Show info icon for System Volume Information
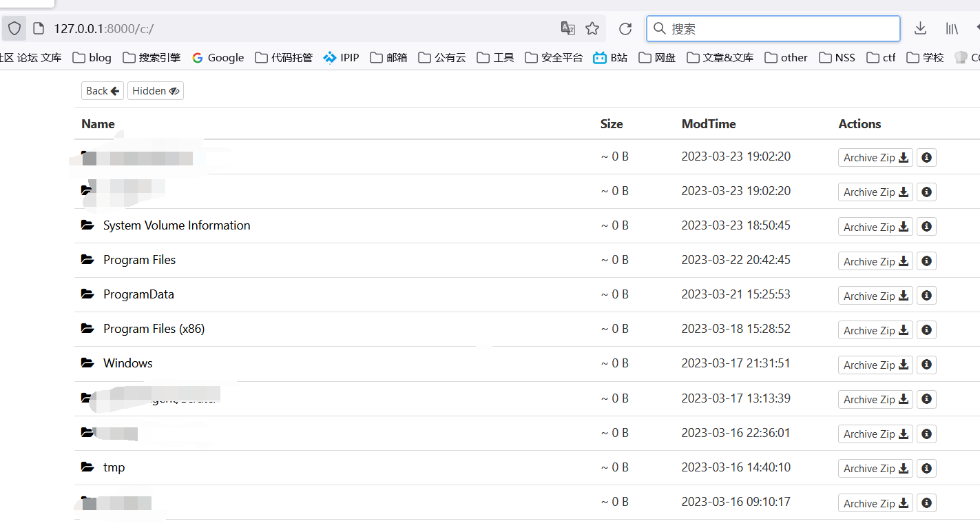The width and height of the screenshot is (980, 528). (926, 227)
